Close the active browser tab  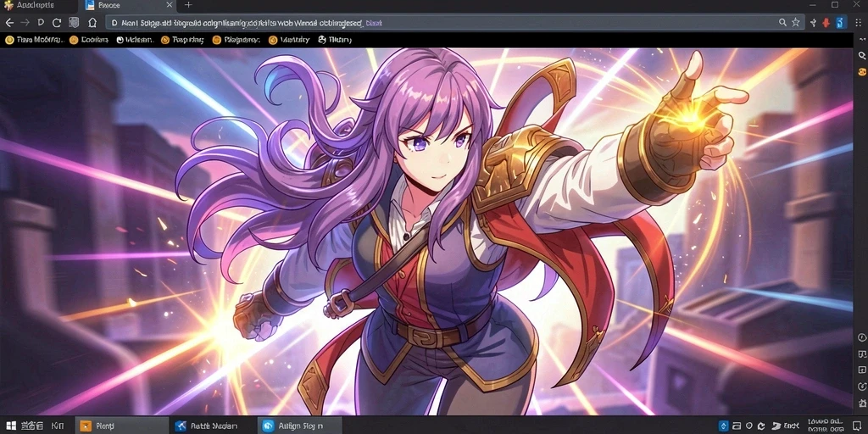pyautogui.click(x=170, y=5)
